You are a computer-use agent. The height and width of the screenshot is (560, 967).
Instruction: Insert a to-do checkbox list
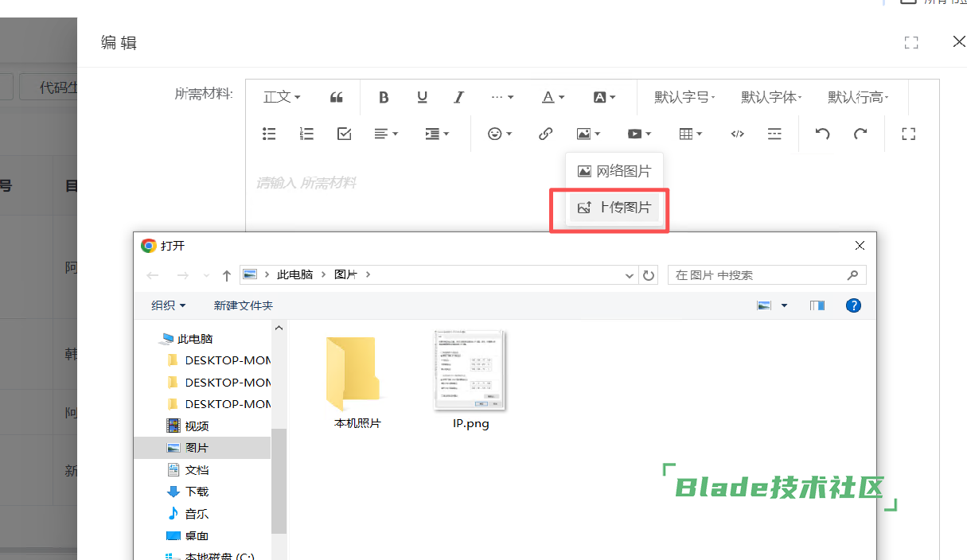[x=344, y=134]
